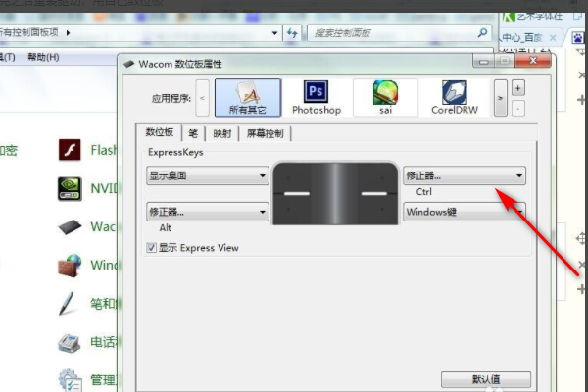Add an application with the plus button
Screen dimensions: 588x392
pyautogui.click(x=517, y=88)
